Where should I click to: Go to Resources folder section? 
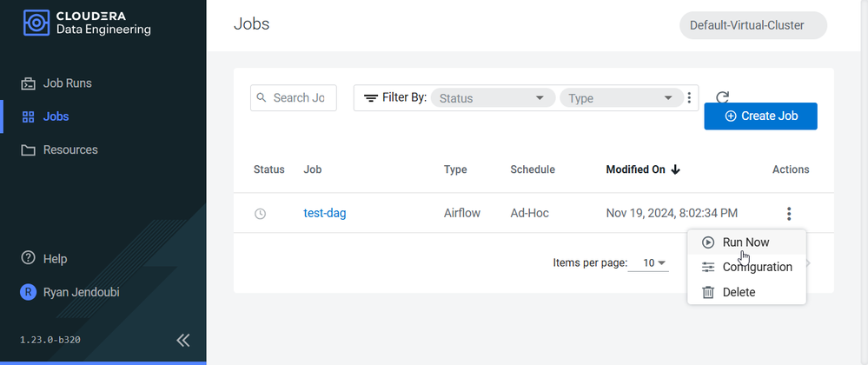[59, 150]
